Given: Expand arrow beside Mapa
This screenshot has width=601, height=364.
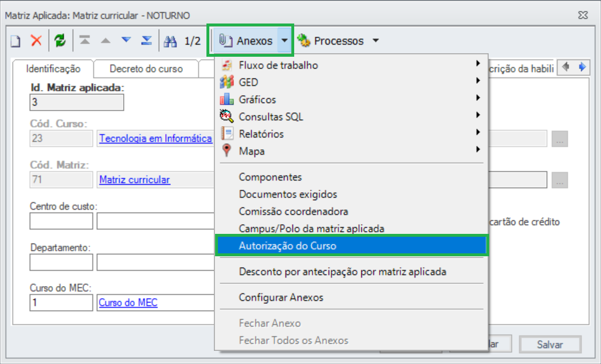Looking at the screenshot, I should click(x=478, y=150).
